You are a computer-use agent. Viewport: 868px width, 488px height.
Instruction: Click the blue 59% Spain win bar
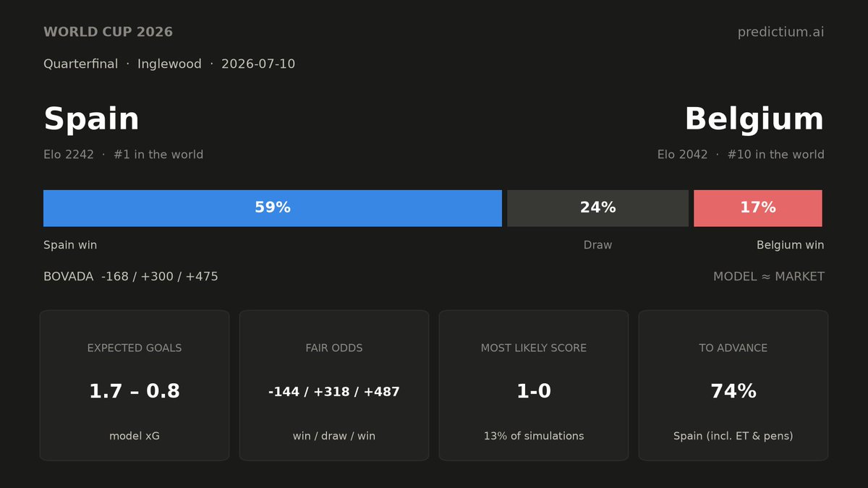[x=273, y=208]
